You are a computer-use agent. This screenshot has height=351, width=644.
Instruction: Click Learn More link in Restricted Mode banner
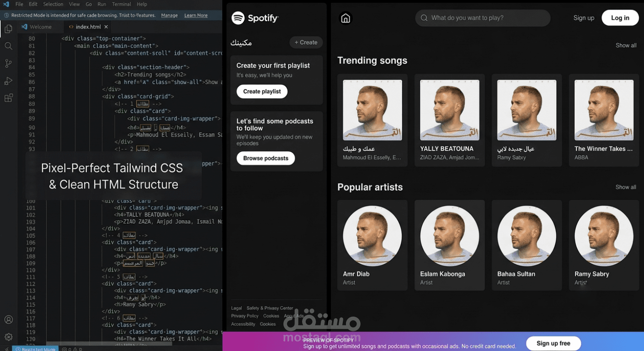[x=196, y=15]
